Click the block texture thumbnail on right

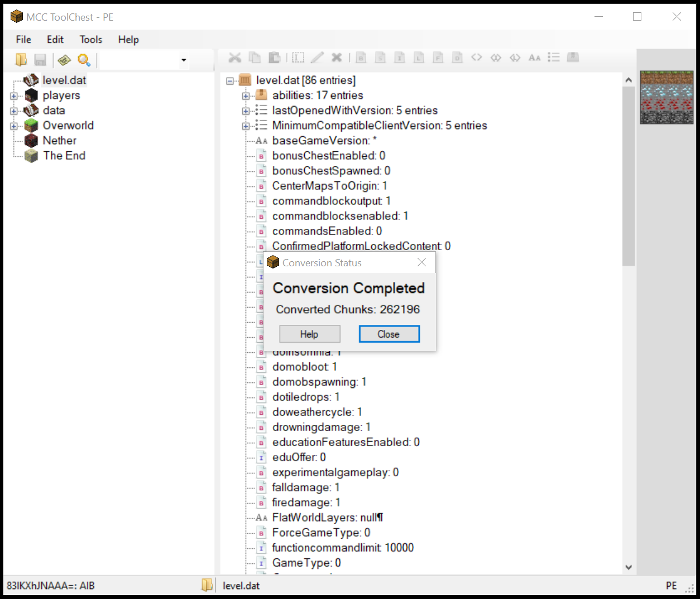click(x=666, y=98)
